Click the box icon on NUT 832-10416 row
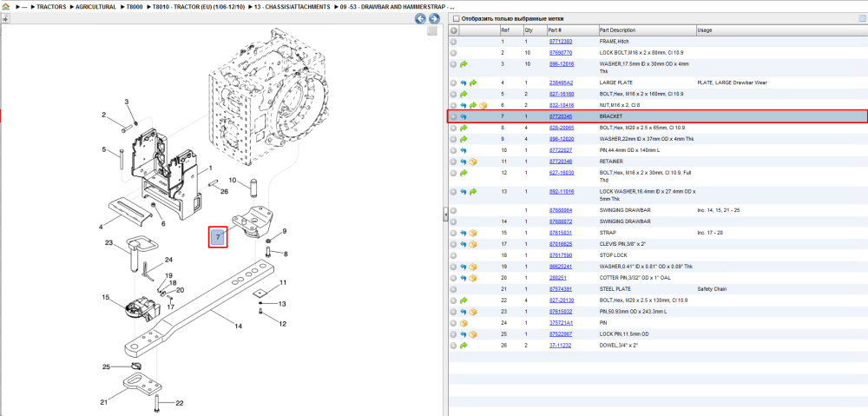 483,105
